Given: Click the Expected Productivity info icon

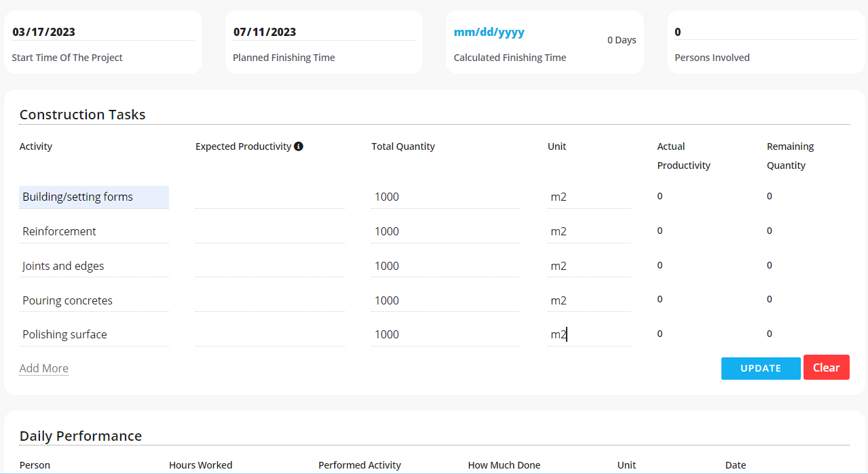Looking at the screenshot, I should [x=299, y=146].
